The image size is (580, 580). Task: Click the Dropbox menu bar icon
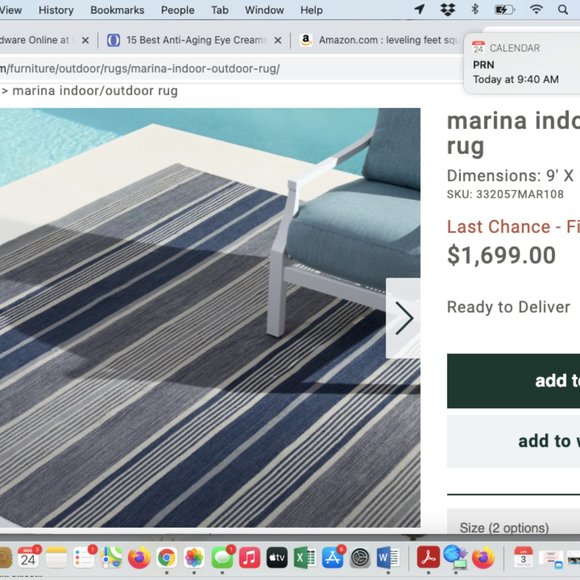point(448,10)
